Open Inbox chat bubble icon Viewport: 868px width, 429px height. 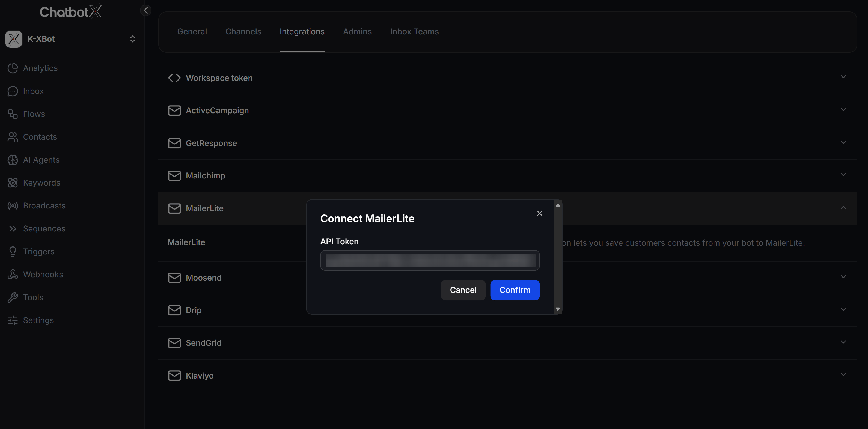click(x=13, y=91)
